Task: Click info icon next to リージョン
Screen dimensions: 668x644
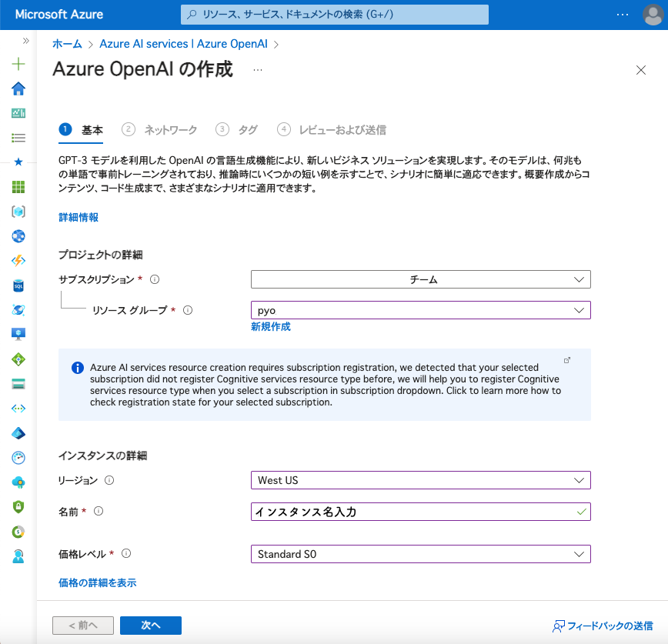Action: (109, 480)
